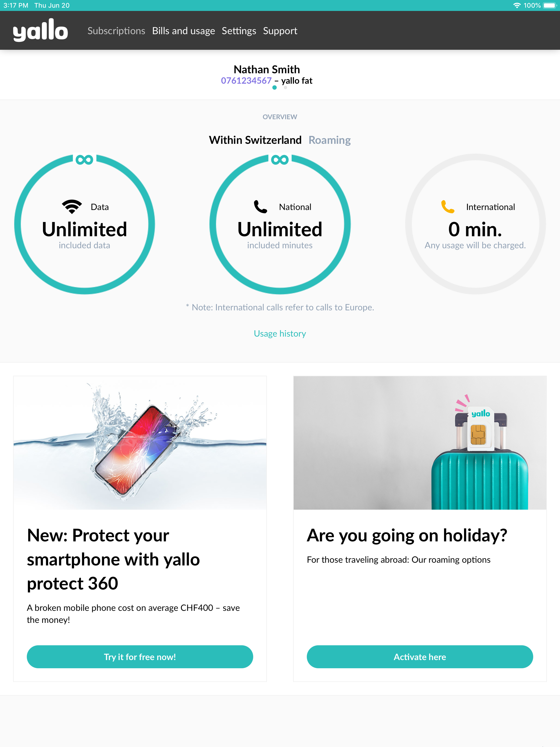Viewport: 560px width, 747px height.
Task: Open the Support page from the navigation
Action: point(280,30)
